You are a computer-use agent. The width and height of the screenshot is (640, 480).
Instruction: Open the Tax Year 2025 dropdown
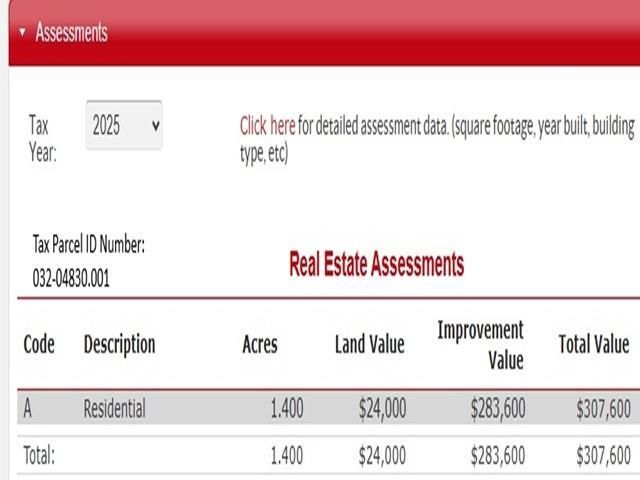124,125
